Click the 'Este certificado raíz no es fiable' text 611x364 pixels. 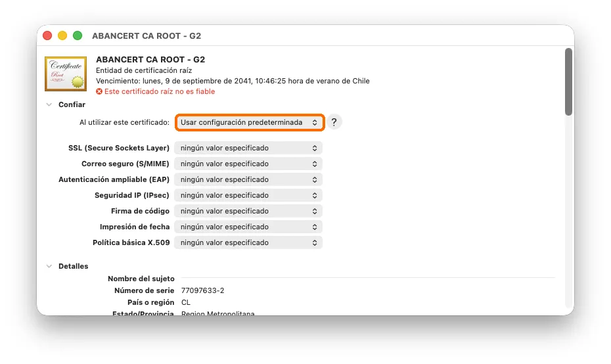tap(160, 91)
